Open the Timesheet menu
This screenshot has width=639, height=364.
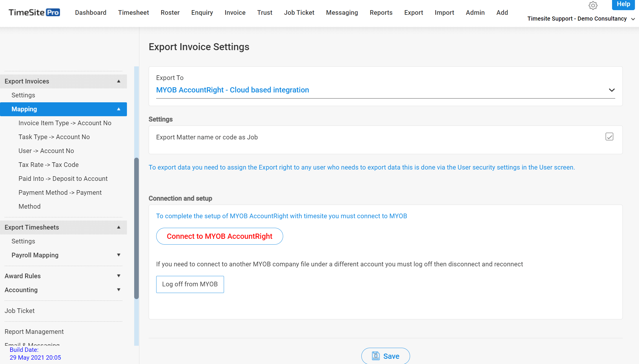(134, 13)
